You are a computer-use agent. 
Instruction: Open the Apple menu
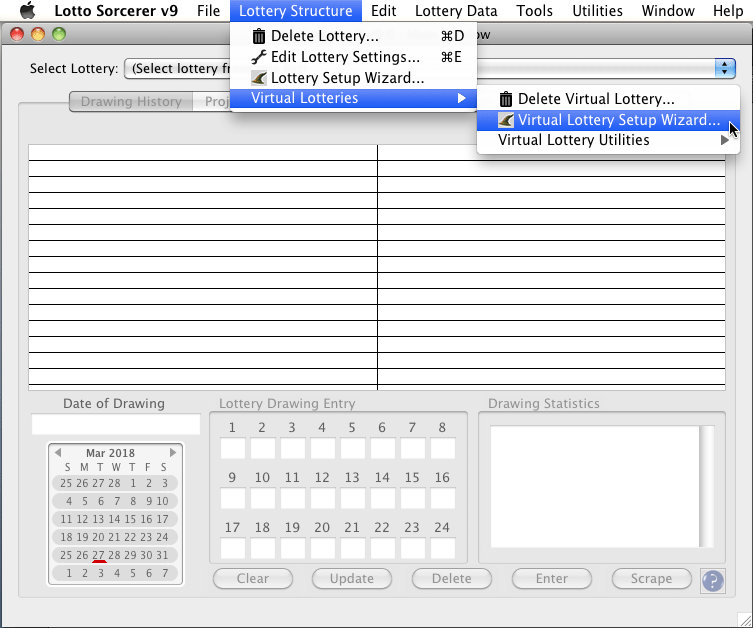27,11
